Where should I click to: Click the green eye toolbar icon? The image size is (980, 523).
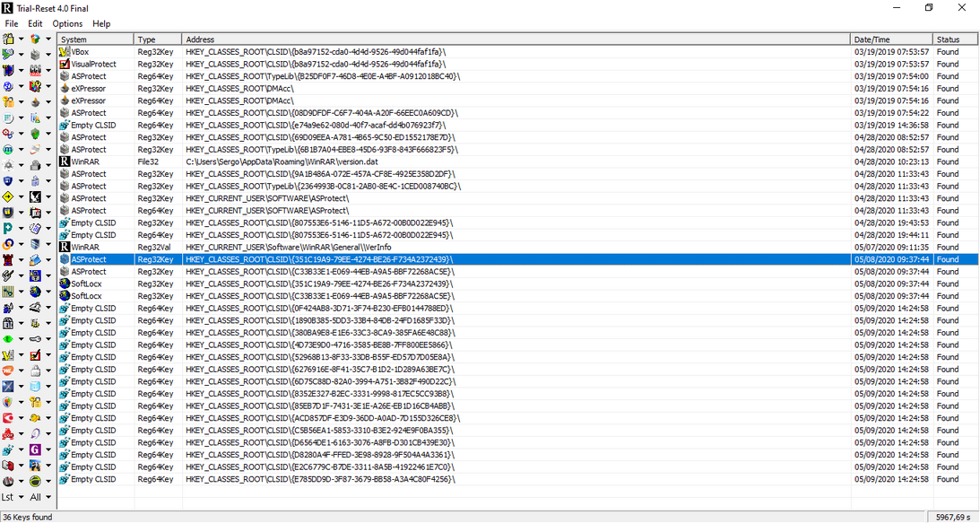pyautogui.click(x=7, y=339)
